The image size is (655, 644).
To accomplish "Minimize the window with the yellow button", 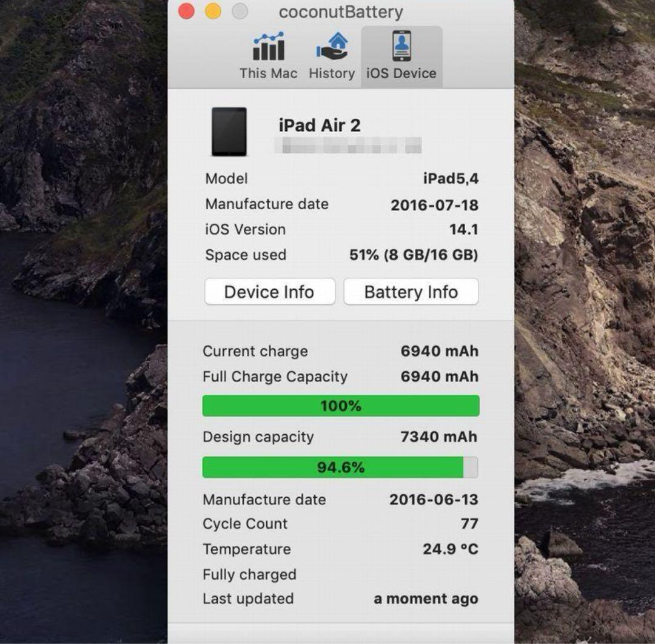I will [213, 12].
